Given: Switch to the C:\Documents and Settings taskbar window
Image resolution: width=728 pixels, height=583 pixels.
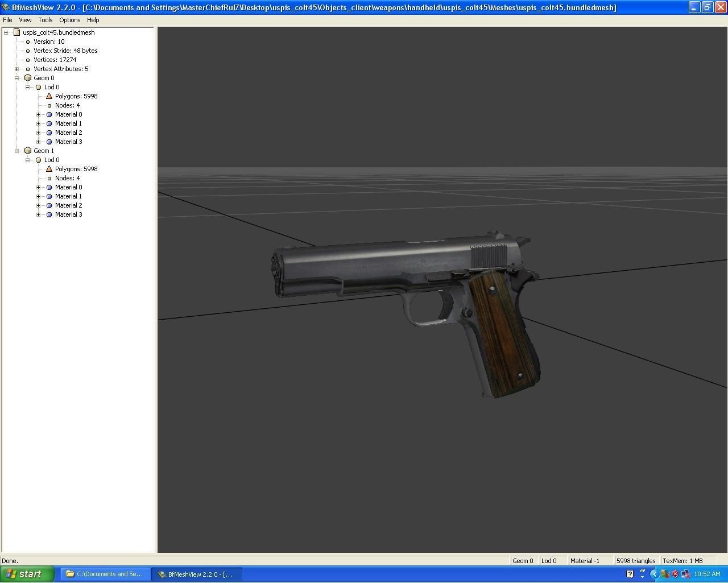Looking at the screenshot, I should click(x=105, y=574).
